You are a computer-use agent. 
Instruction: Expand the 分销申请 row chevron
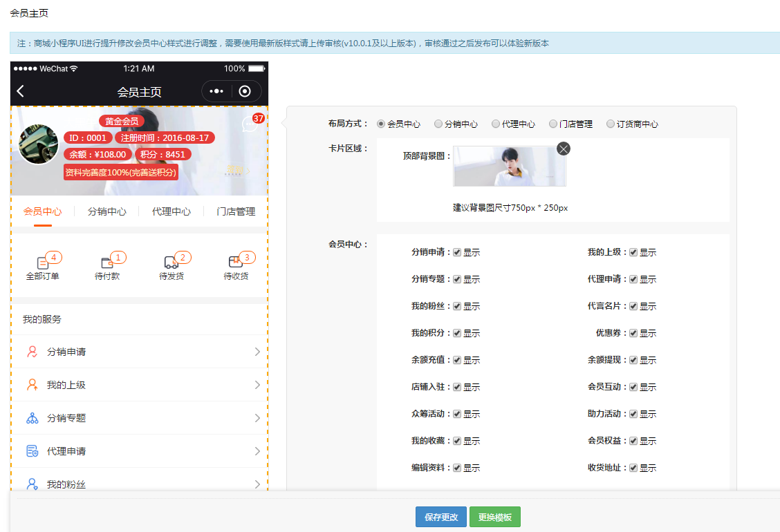click(257, 352)
